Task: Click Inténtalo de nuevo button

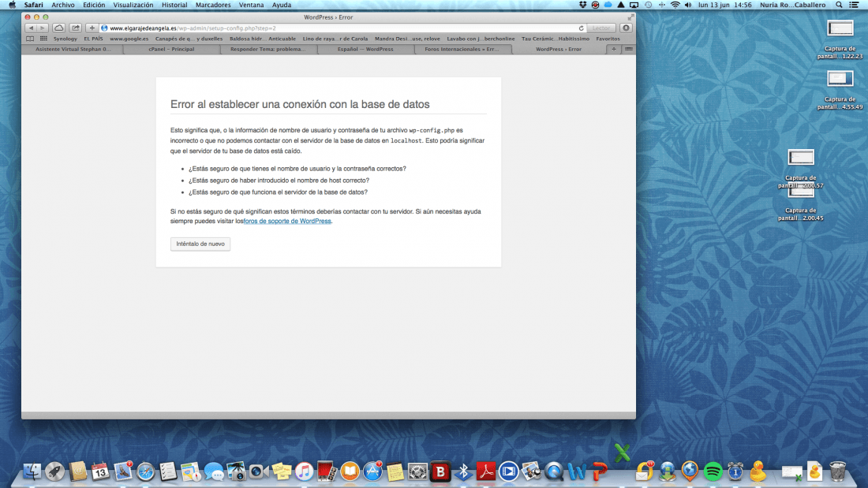Action: pyautogui.click(x=200, y=244)
